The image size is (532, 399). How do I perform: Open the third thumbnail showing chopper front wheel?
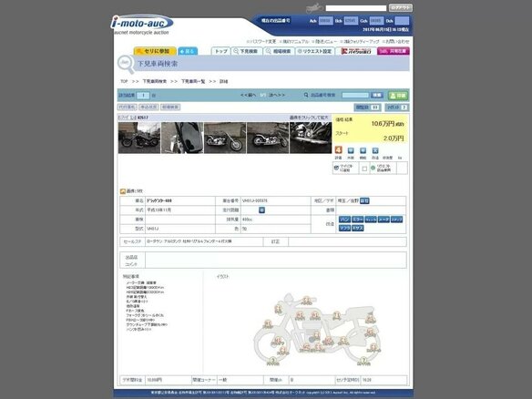(x=225, y=138)
